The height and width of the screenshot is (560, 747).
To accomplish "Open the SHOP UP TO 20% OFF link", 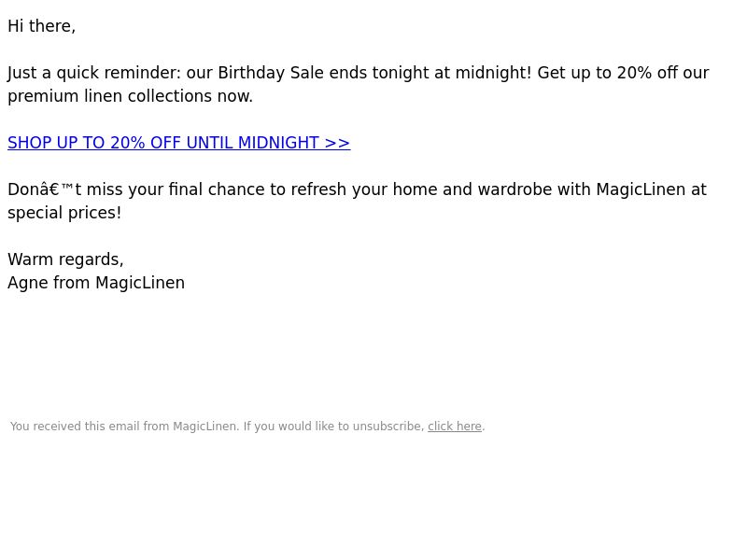I will point(178,143).
